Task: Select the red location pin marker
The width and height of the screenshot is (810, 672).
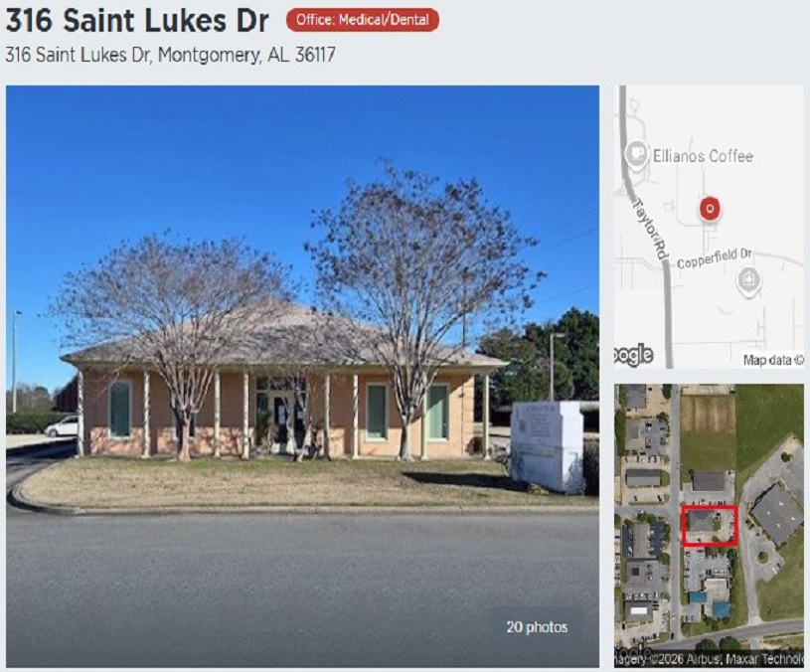Action: coord(710,209)
